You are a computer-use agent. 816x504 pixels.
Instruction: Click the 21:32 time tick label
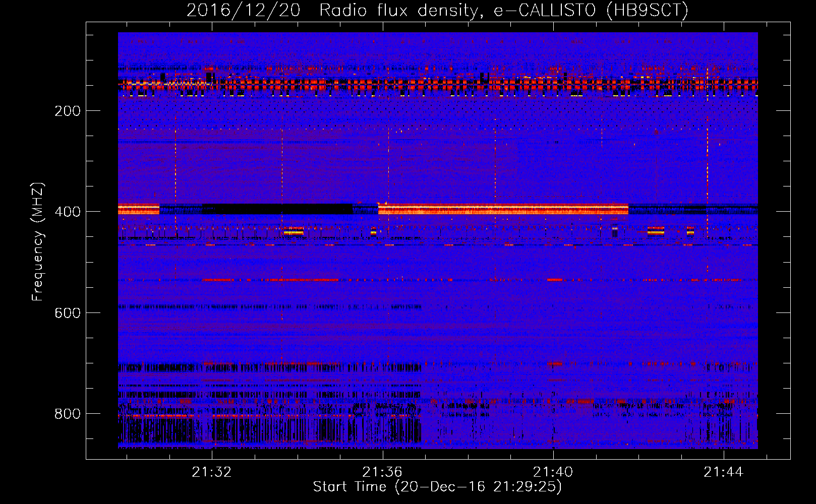click(212, 472)
